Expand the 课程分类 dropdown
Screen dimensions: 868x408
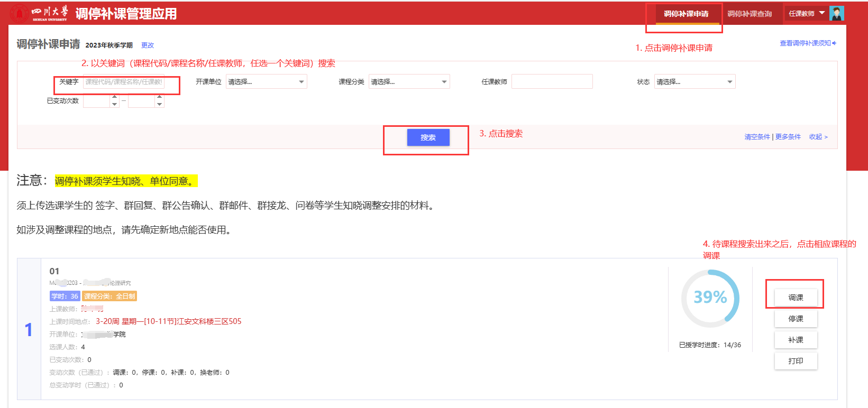click(x=409, y=82)
